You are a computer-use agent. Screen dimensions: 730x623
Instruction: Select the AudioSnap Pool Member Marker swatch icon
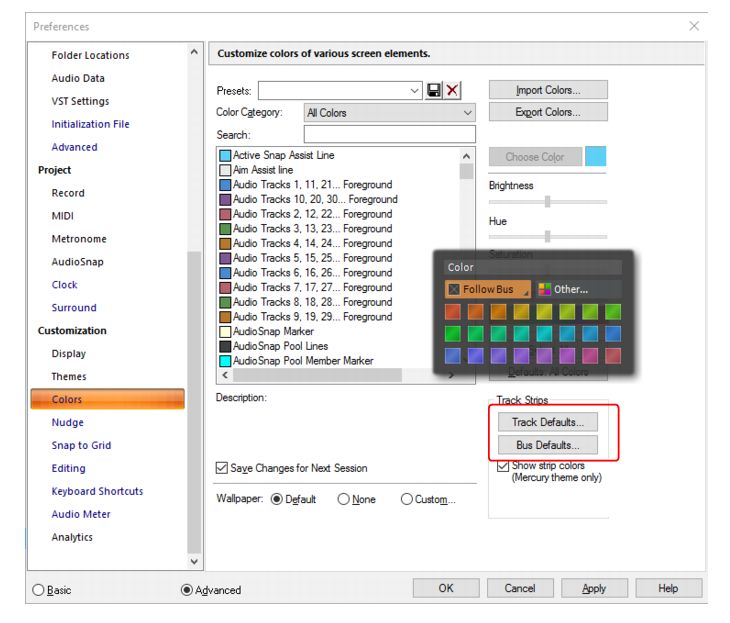point(225,361)
